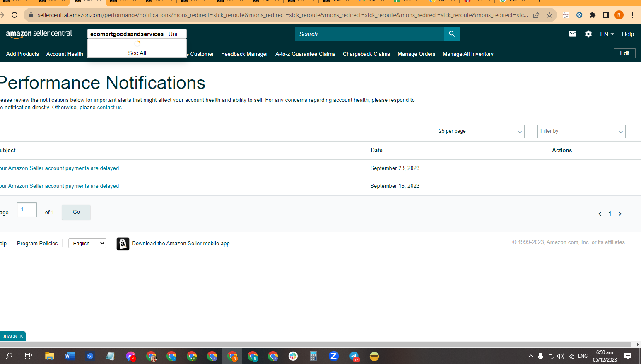Click the search magnifier button
The width and height of the screenshot is (641, 364).
[452, 34]
